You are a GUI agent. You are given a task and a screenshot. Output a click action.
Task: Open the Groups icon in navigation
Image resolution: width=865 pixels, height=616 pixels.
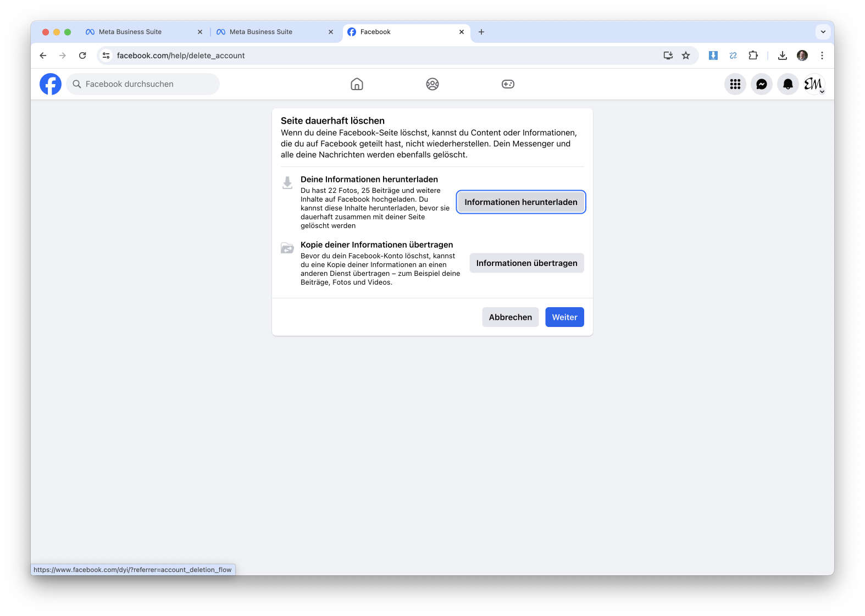tap(432, 84)
